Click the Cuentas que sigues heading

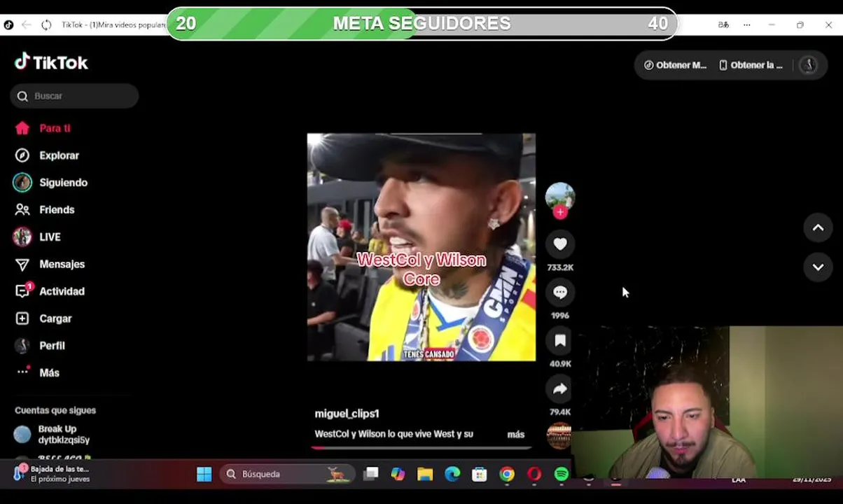55,410
